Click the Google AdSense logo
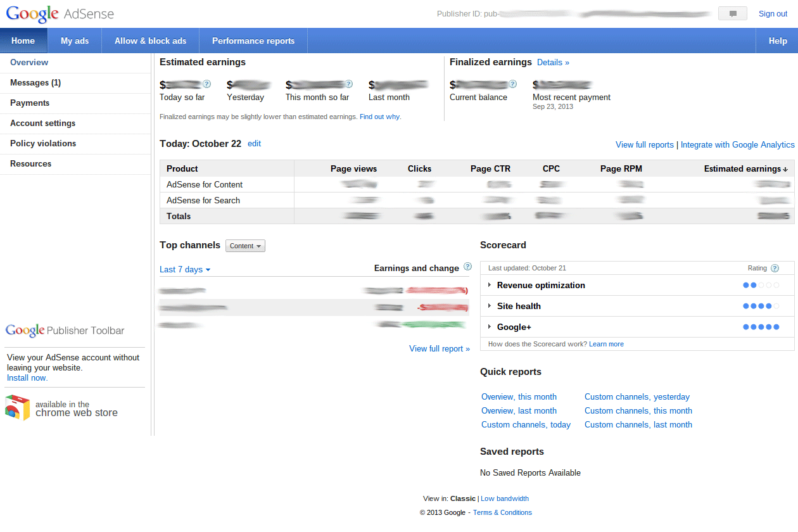The width and height of the screenshot is (798, 532). coord(60,13)
